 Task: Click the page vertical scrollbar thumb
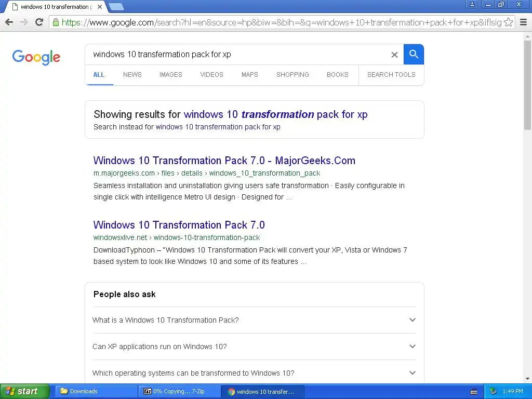pyautogui.click(x=527, y=85)
